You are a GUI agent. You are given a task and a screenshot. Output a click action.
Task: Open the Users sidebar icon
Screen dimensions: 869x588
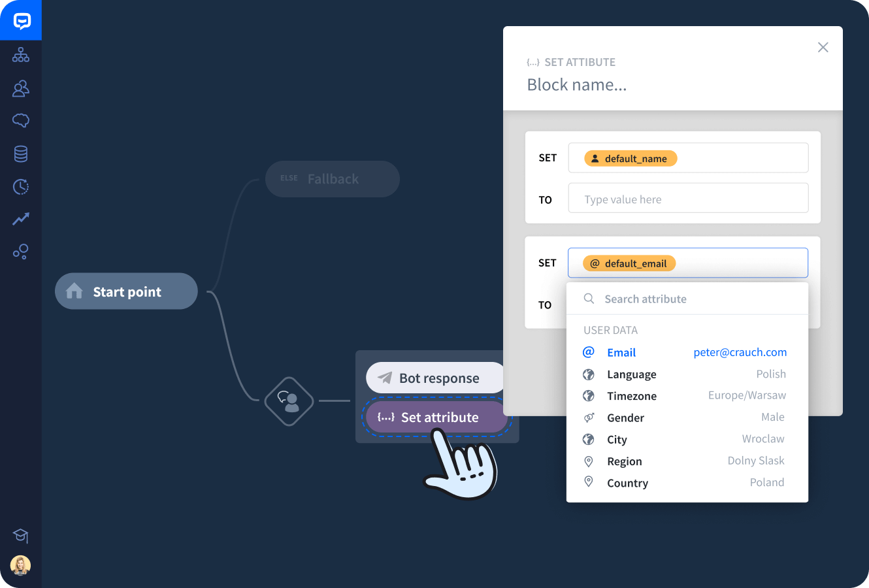(x=21, y=88)
